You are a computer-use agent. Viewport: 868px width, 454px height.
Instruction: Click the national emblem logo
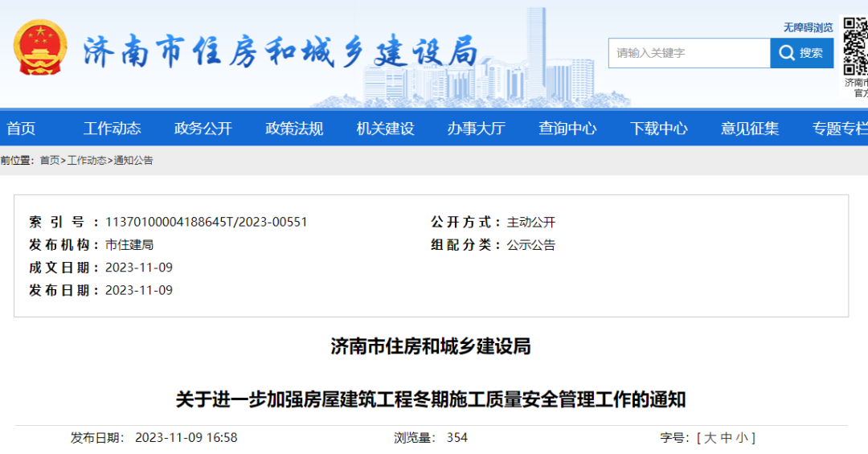(40, 47)
